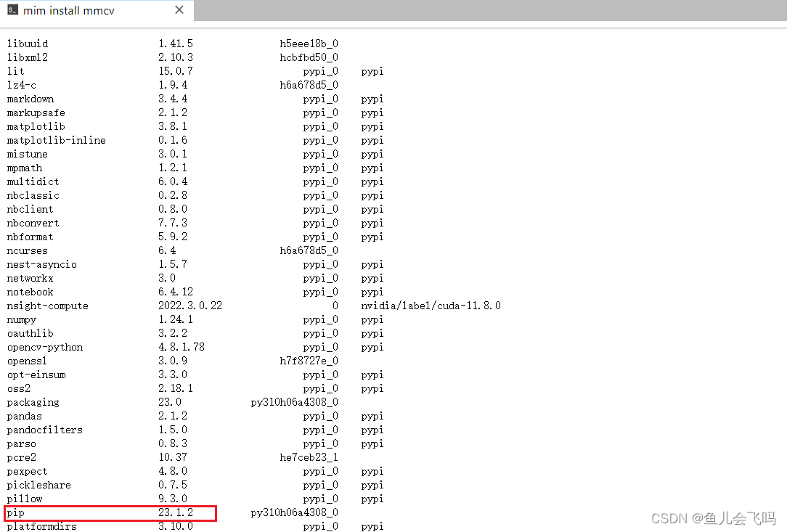Viewport: 787px width, 532px height.
Task: Click the nsight-compute package entry
Action: point(46,306)
